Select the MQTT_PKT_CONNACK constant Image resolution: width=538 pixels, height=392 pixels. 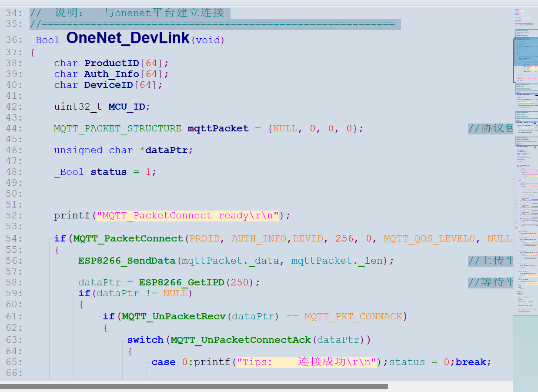[x=353, y=316]
